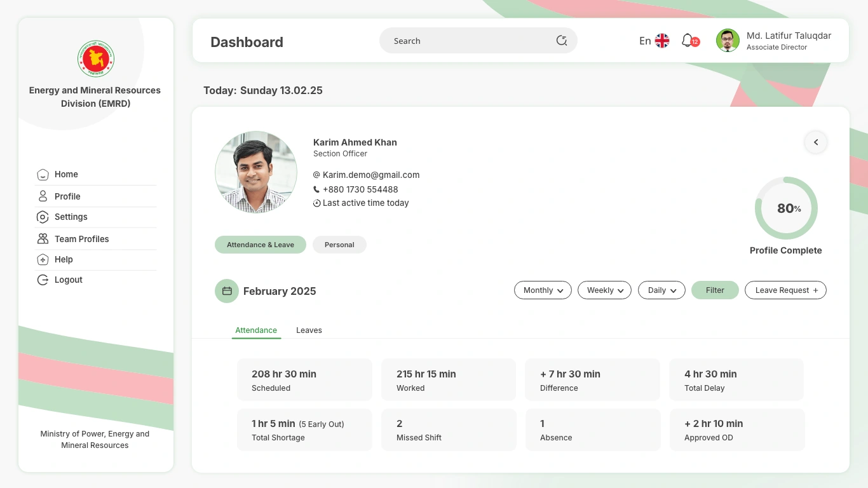
Task: Click the Team Profiles people icon
Action: click(43, 239)
